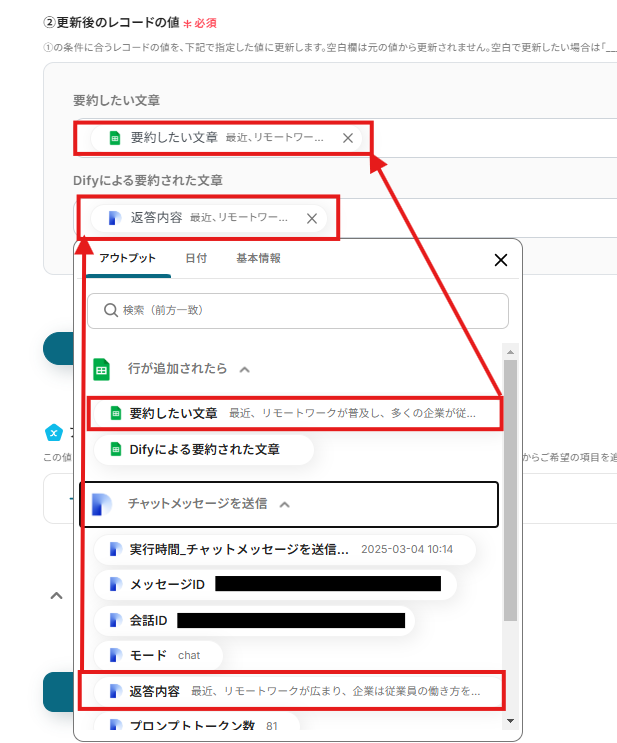Image resolution: width=617 pixels, height=743 pixels.
Task: Click the ②更新後のレコードの値 heading
Action: [x=111, y=22]
